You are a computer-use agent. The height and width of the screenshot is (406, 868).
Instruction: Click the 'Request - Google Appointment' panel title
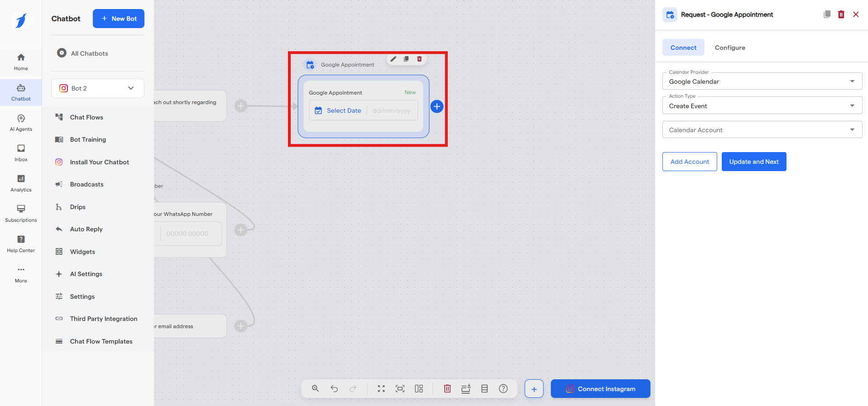(x=727, y=14)
